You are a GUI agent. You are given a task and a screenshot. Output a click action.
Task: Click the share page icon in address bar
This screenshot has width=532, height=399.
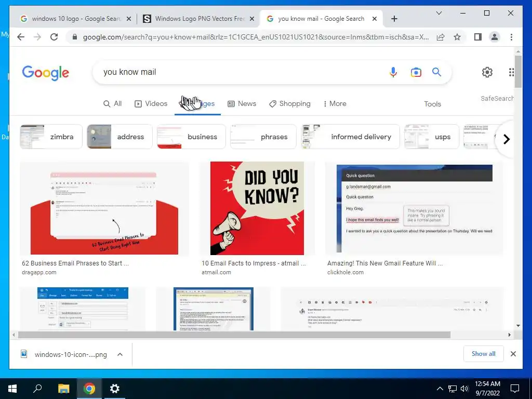[441, 37]
